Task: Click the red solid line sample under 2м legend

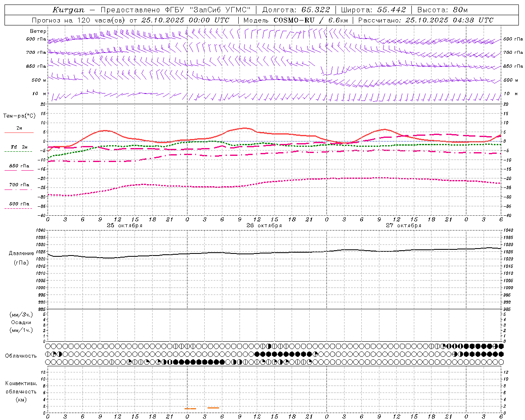Action: coord(19,132)
